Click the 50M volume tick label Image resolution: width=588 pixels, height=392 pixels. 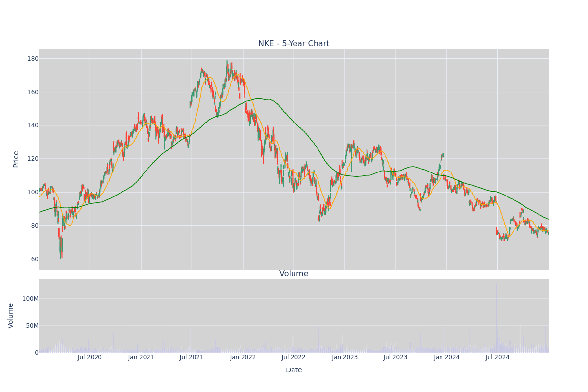[32, 326]
